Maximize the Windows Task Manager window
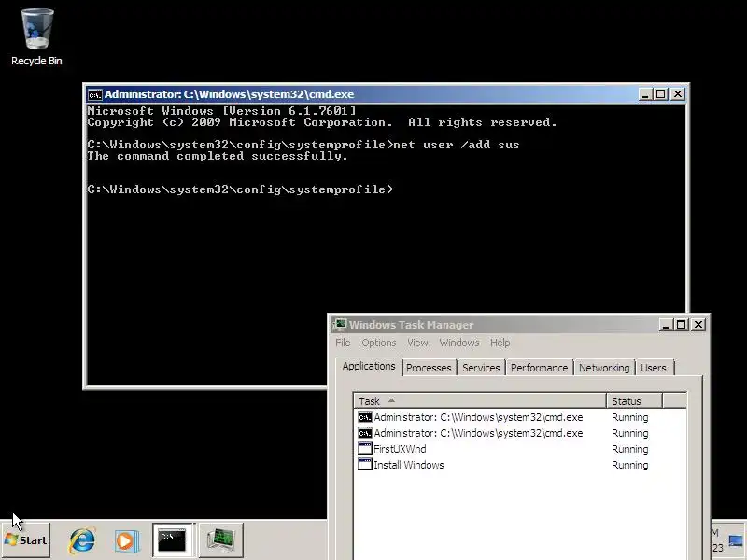Viewport: 747px width, 560px height. point(682,325)
